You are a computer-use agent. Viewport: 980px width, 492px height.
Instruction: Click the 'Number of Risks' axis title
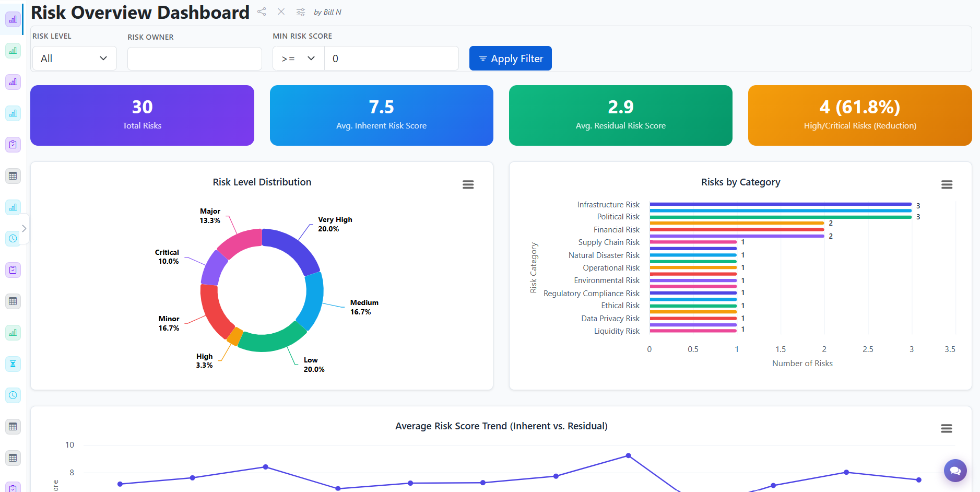click(802, 364)
